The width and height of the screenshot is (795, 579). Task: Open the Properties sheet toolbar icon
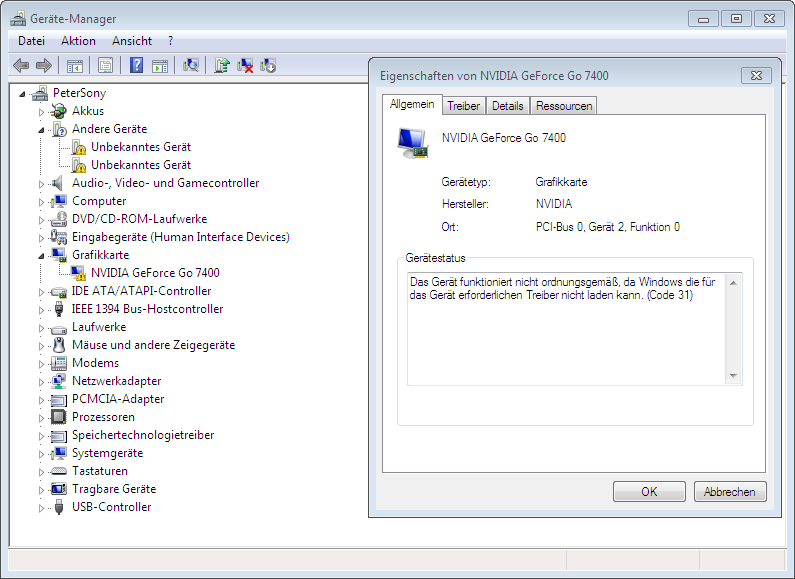point(105,65)
